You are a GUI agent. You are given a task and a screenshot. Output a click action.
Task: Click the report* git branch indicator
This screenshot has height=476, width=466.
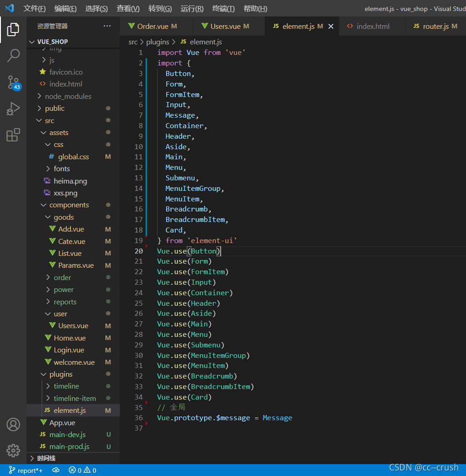click(26, 470)
